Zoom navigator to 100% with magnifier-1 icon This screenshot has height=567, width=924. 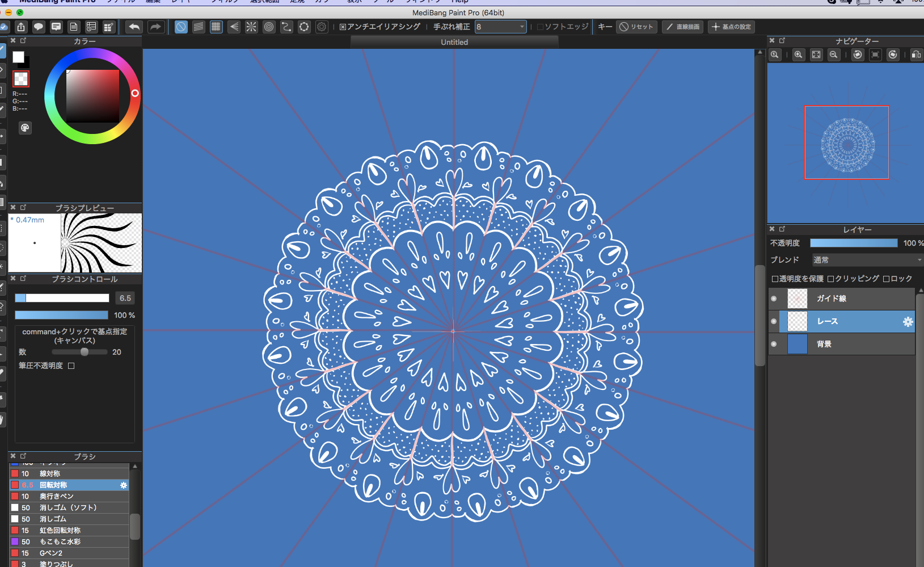tap(775, 54)
